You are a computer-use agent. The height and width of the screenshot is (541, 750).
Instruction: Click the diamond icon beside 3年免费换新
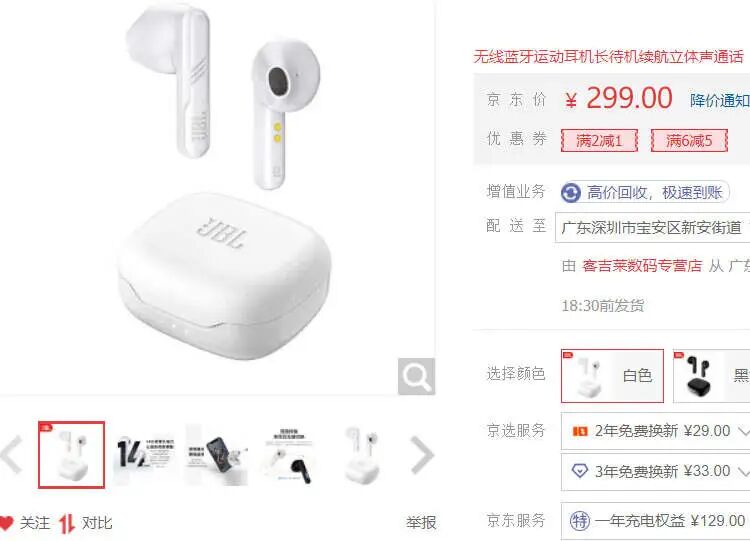tap(580, 471)
